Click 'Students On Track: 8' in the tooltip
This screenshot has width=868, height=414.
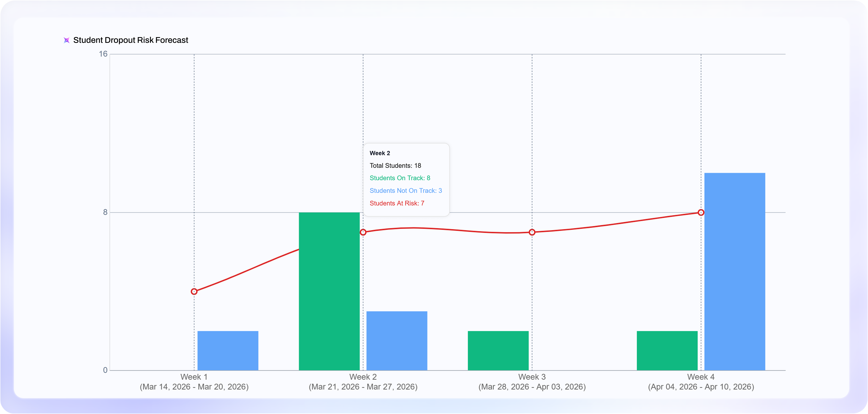[400, 178]
